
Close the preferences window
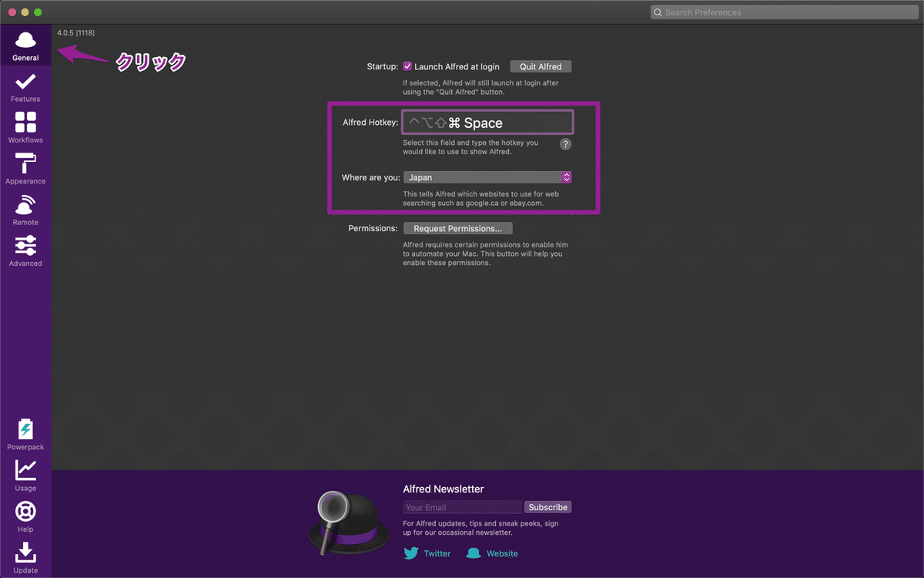12,12
